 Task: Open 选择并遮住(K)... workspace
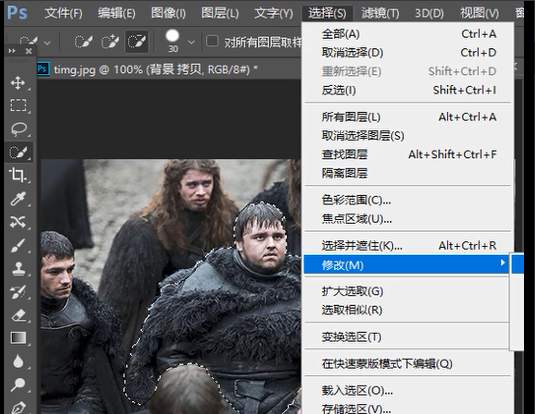[409, 245]
